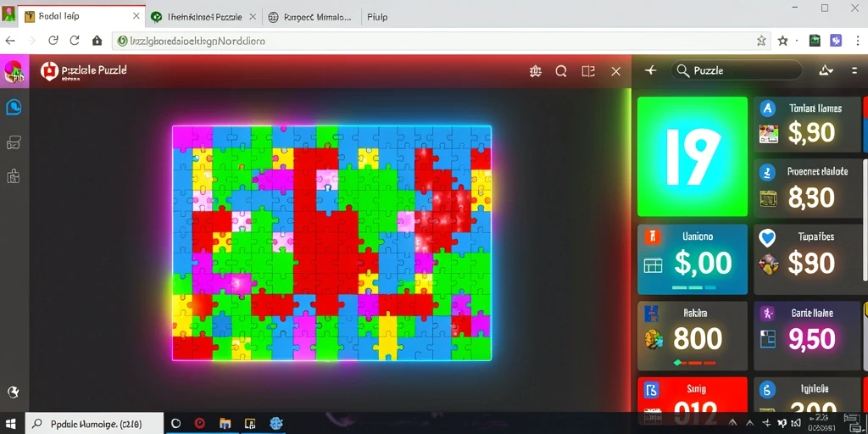Viewport: 868px width, 434px height.
Task: Click the picture thumbnail beside $,90
Action: coord(768,133)
